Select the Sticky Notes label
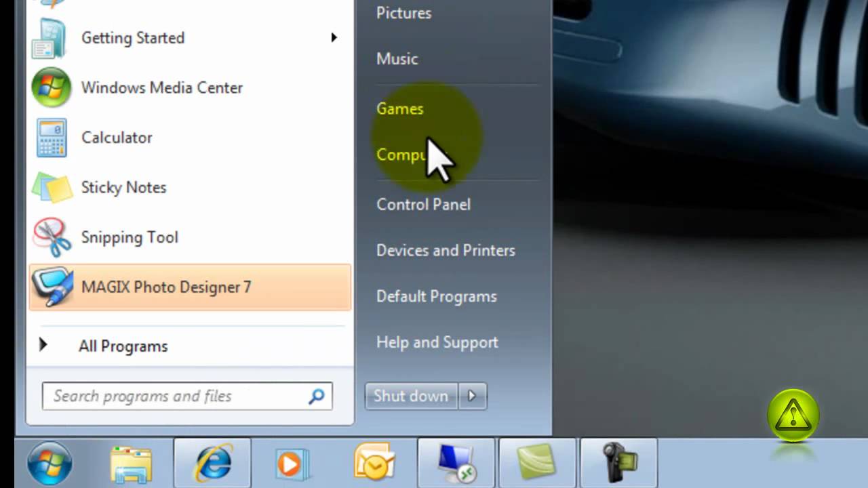 point(123,188)
